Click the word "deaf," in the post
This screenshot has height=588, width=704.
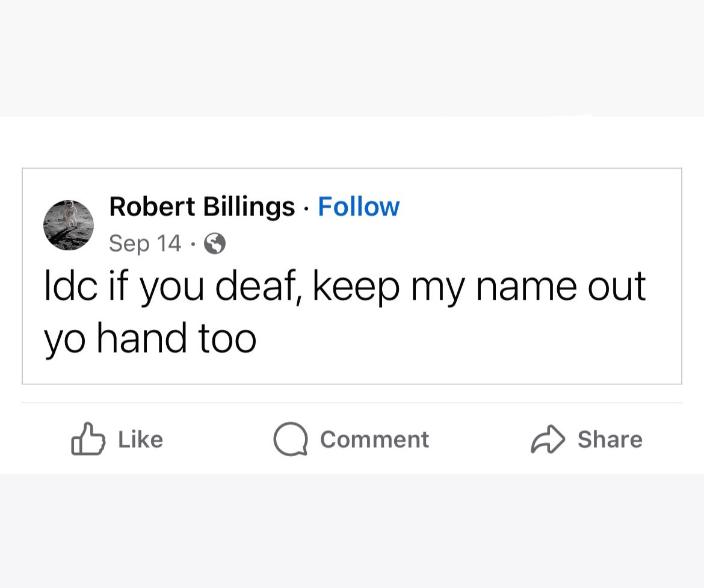(x=261, y=286)
